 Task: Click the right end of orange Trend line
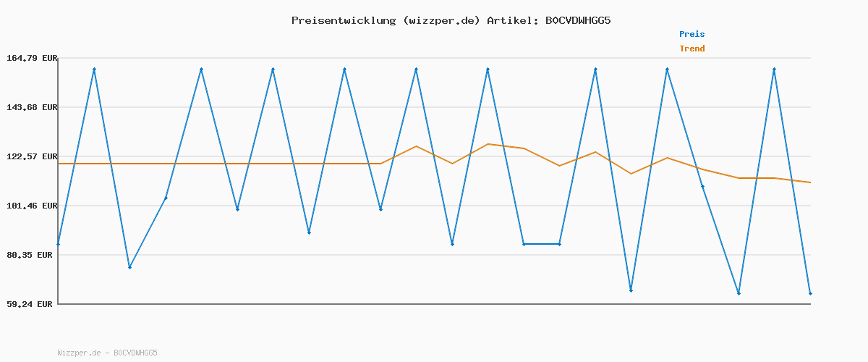(810, 182)
